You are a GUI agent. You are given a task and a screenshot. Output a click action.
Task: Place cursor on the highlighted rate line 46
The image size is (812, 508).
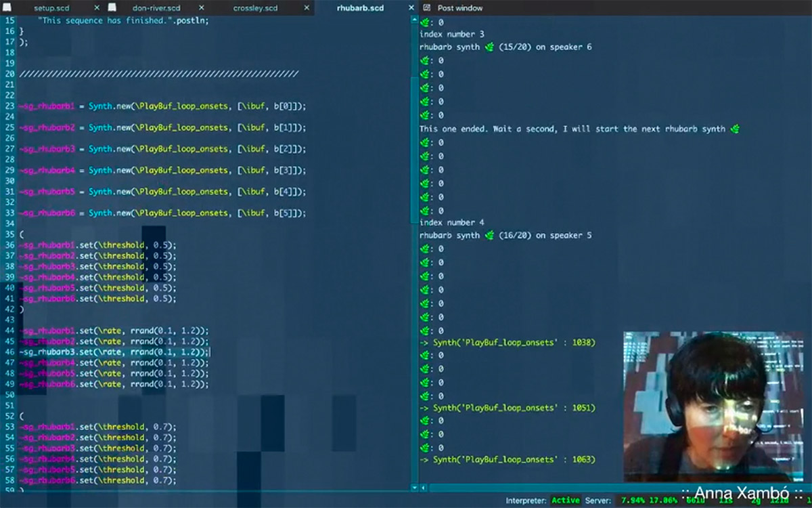115,352
